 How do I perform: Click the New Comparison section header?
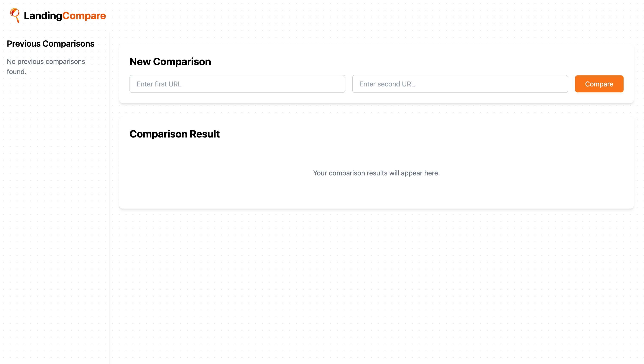click(170, 61)
